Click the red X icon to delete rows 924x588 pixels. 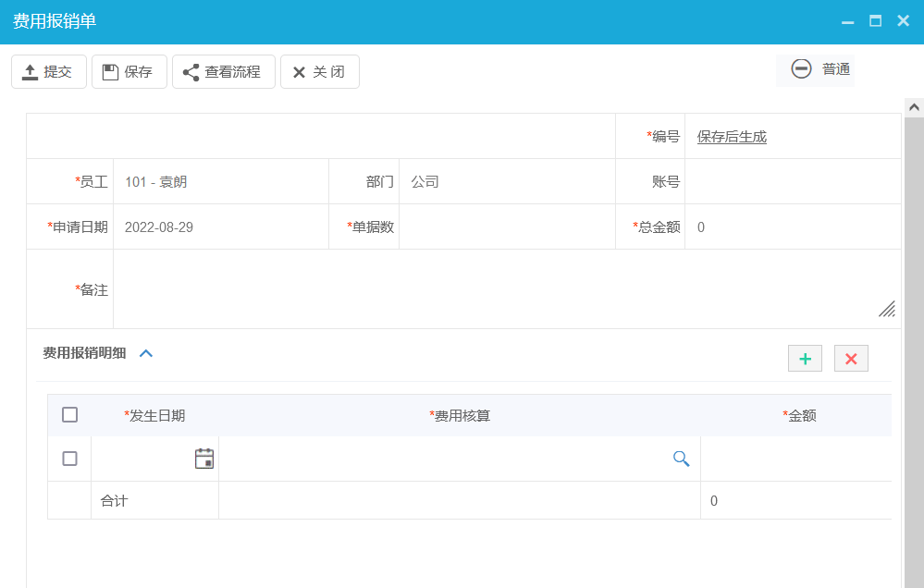coord(850,358)
